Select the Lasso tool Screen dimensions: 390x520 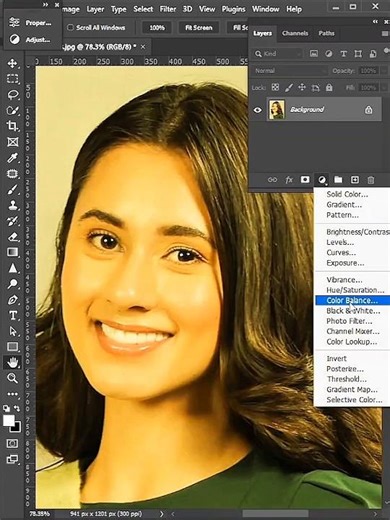tap(13, 95)
